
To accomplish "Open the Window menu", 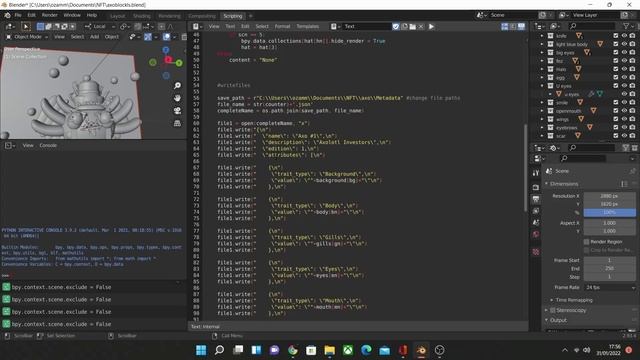I will point(72,15).
